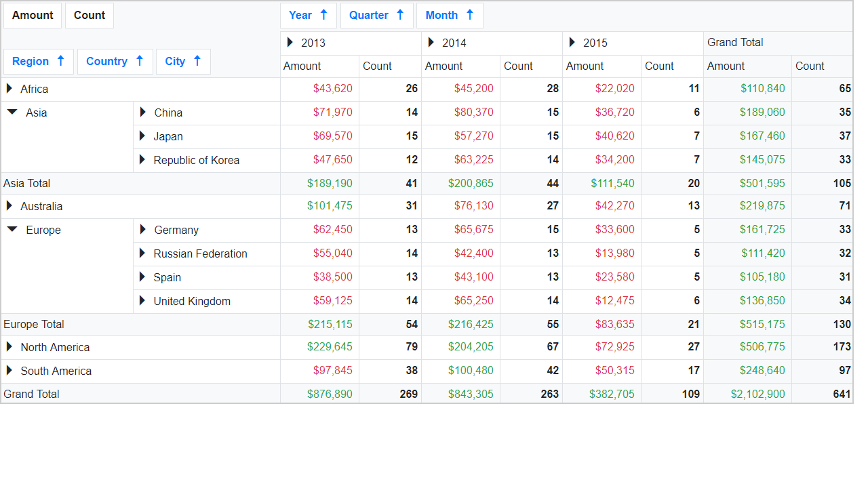Expand the United Kingdom row
The height and width of the screenshot is (488, 868).
pyautogui.click(x=142, y=301)
